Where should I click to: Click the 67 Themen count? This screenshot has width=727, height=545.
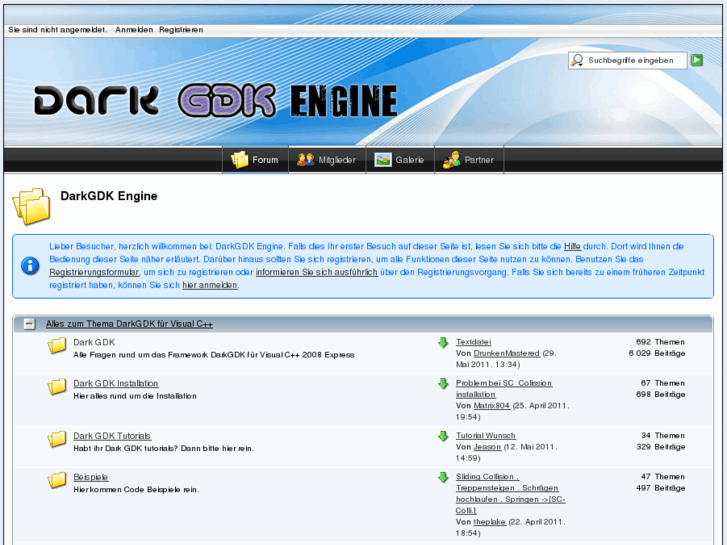click(x=663, y=383)
